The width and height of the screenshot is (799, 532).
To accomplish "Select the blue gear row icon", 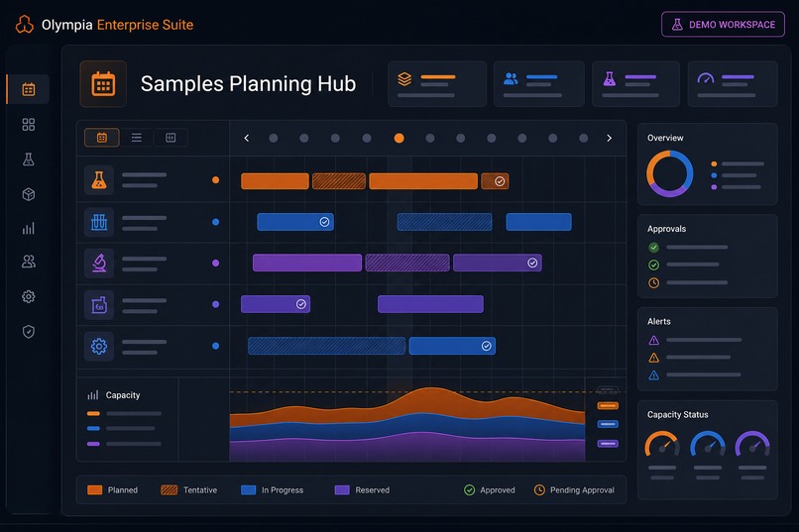I will pyautogui.click(x=99, y=346).
